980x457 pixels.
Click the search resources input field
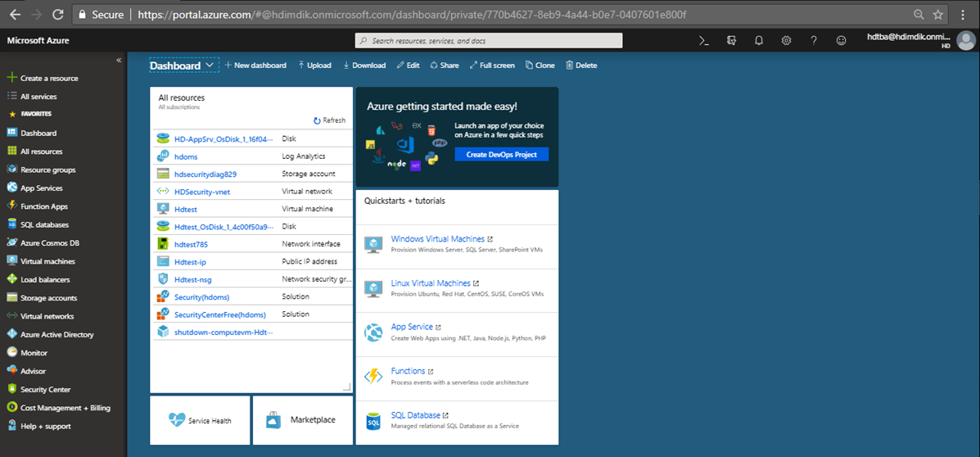pyautogui.click(x=489, y=41)
